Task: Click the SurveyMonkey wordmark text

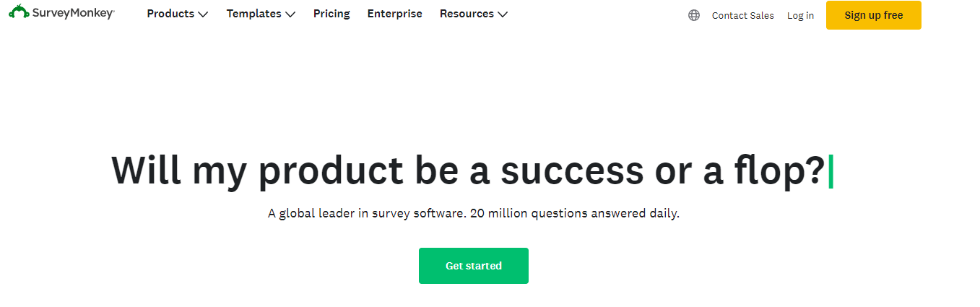Action: 73,13
